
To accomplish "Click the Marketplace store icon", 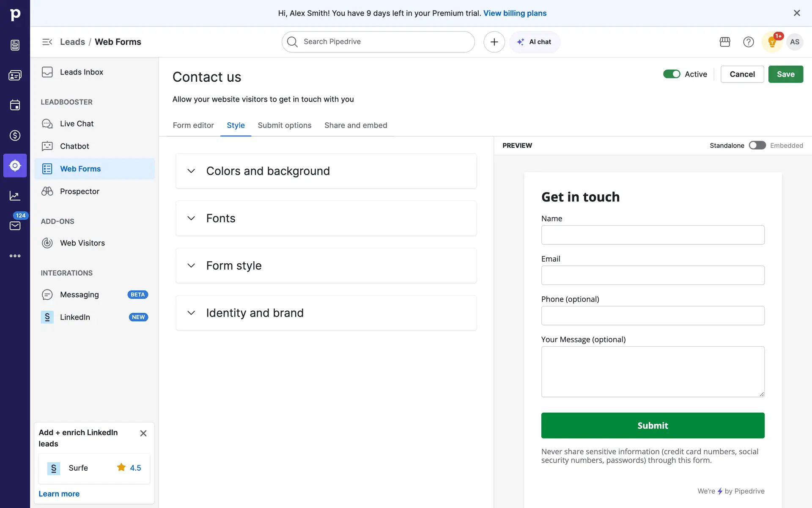I will 725,42.
